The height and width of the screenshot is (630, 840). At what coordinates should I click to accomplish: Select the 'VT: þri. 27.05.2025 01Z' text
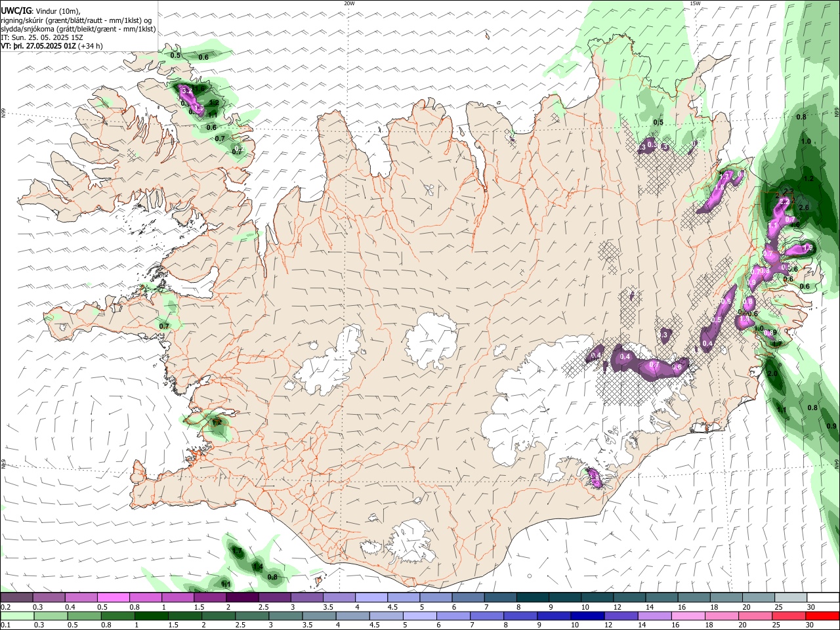[38, 46]
